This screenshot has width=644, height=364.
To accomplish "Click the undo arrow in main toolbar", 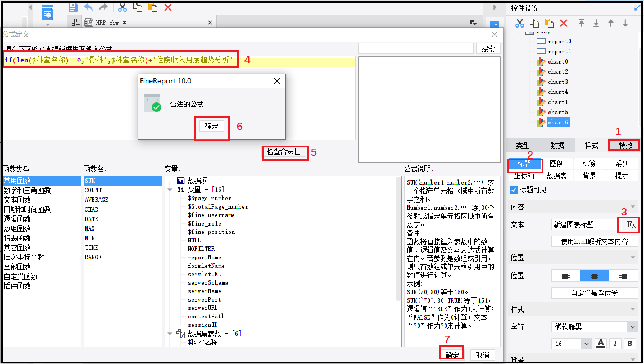I will pos(88,7).
